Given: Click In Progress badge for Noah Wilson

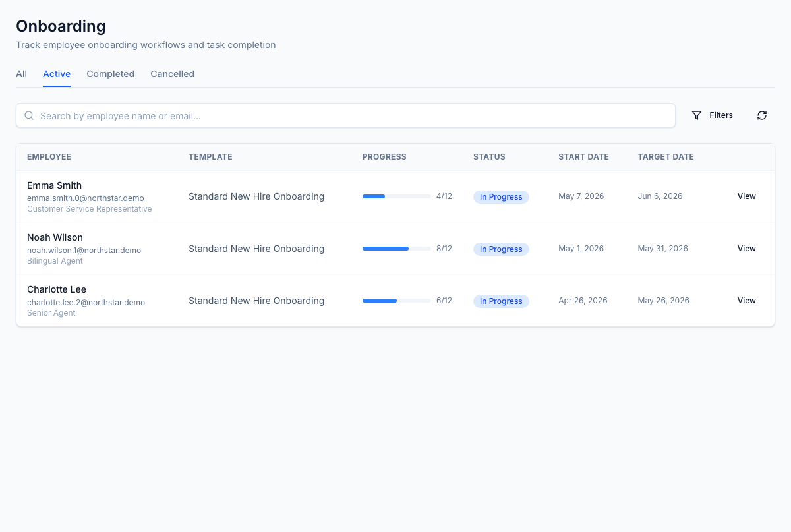Looking at the screenshot, I should [501, 249].
